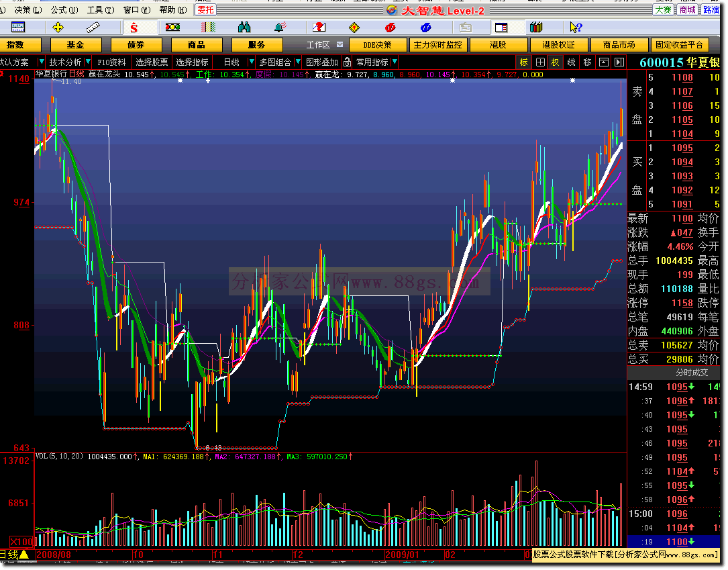Open the 工具 menu
Screen dimensions: 728x570
coord(100,10)
